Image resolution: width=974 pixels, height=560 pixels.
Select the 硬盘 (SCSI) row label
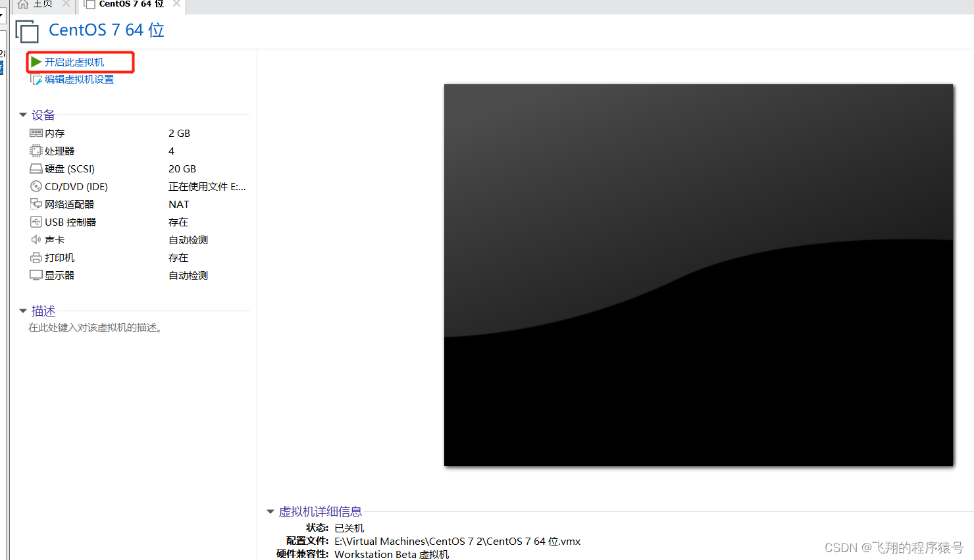coord(70,169)
